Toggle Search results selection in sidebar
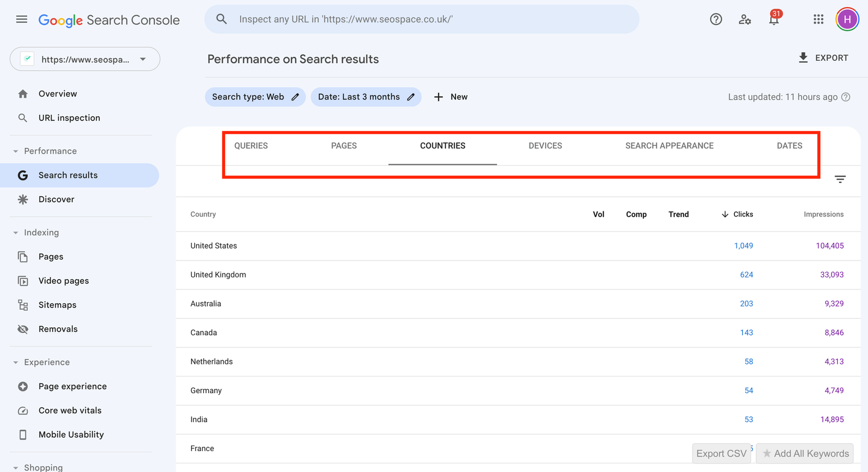Image resolution: width=868 pixels, height=472 pixels. coord(68,175)
